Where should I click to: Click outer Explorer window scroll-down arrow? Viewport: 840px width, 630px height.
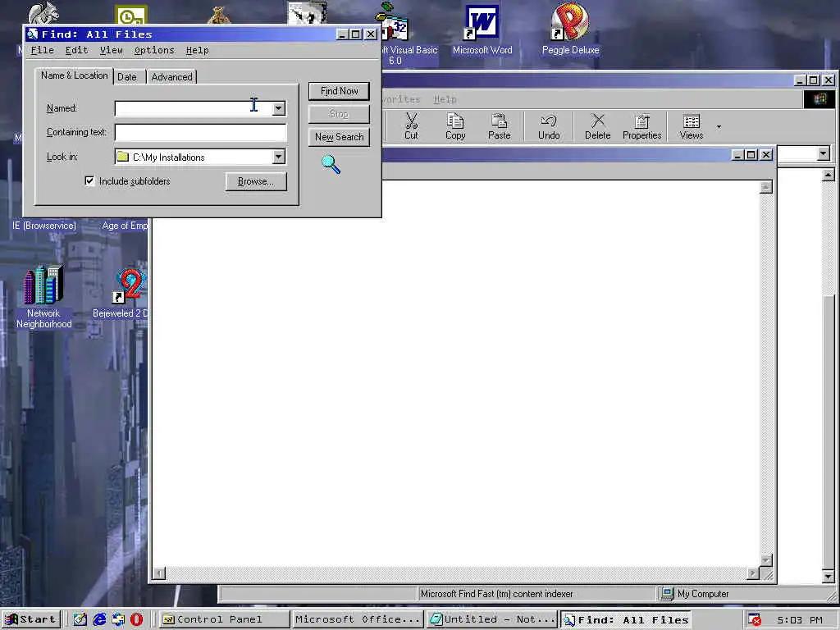point(829,577)
